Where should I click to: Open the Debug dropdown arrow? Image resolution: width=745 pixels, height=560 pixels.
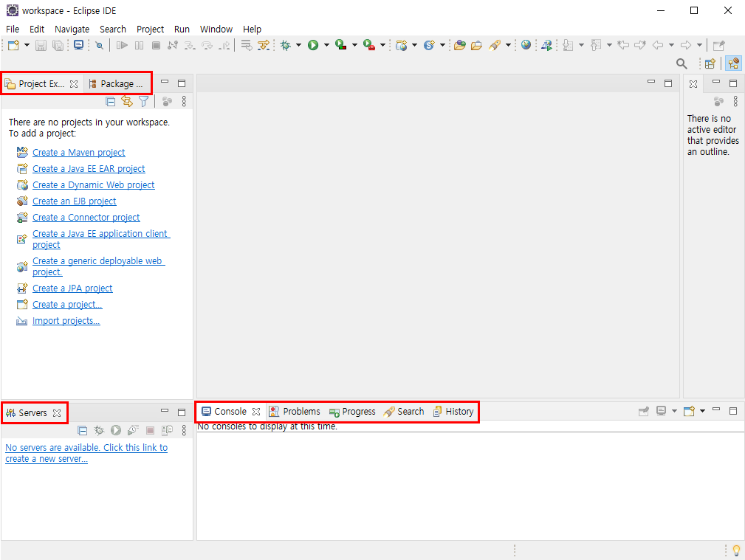tap(298, 45)
